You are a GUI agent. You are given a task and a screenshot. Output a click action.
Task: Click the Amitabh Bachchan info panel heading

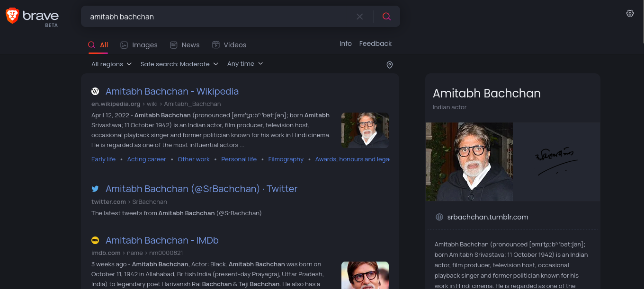487,93
